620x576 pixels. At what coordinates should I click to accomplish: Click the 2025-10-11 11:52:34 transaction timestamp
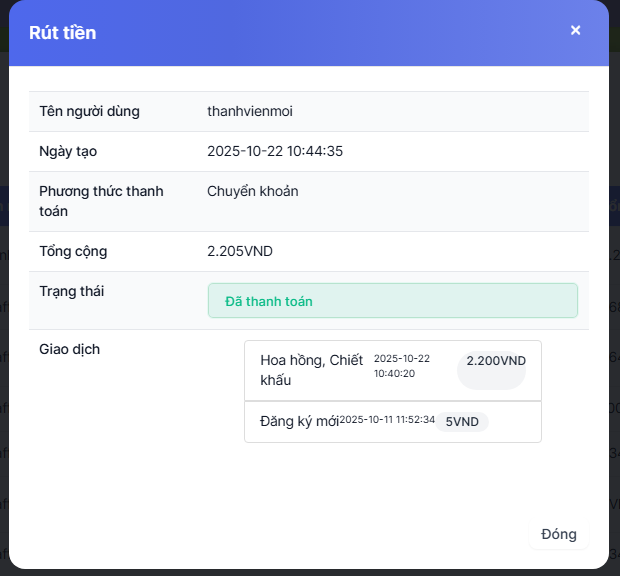387,420
